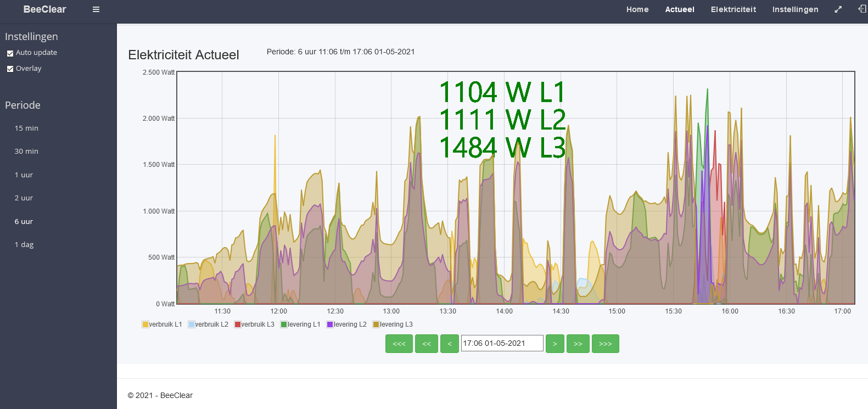Select the 30 min period
This screenshot has height=409, width=868.
[26, 151]
